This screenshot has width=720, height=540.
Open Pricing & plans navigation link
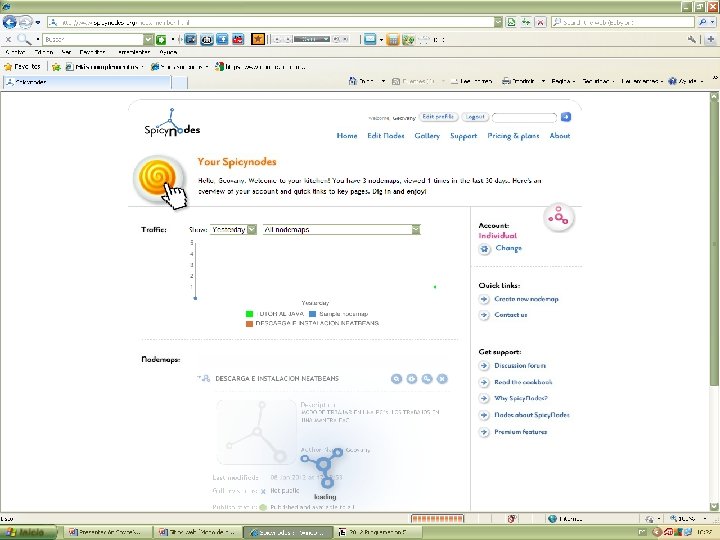pos(513,136)
